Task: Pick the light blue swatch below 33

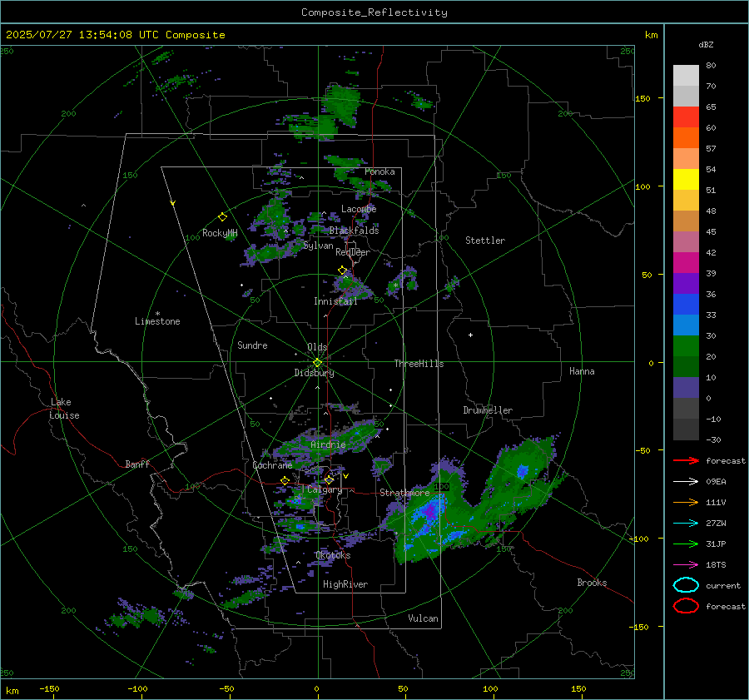Action: [686, 325]
